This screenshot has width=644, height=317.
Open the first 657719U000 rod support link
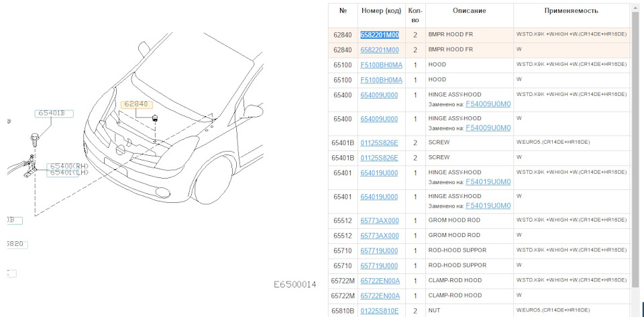pos(379,251)
